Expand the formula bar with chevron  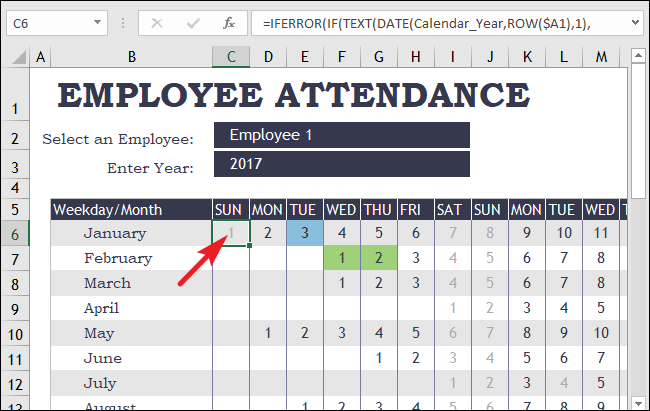pos(635,22)
